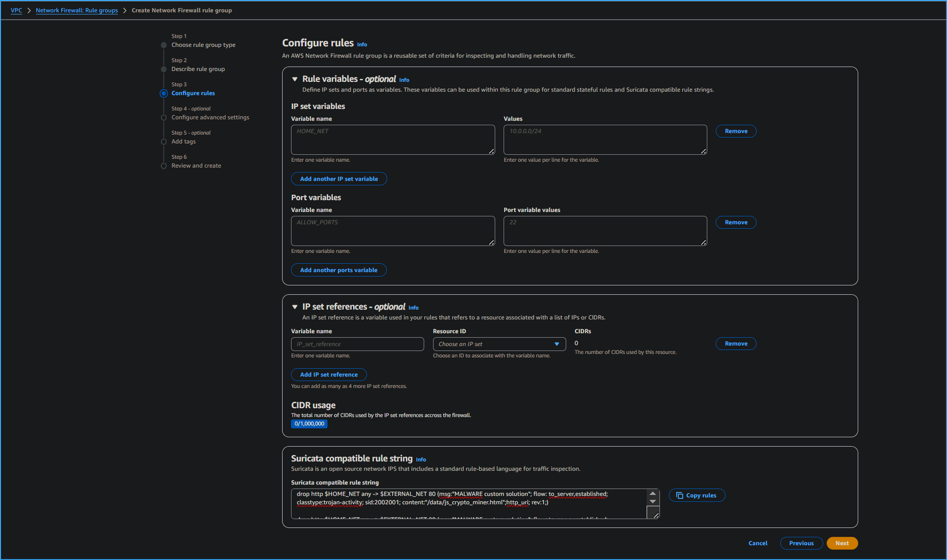Select the Step 1 Choose rule group type indicator

click(163, 45)
